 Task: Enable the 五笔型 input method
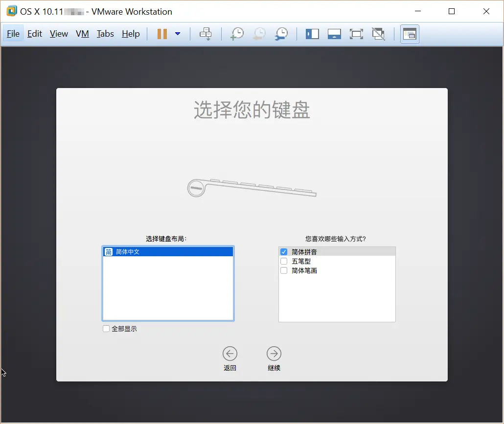pos(283,261)
